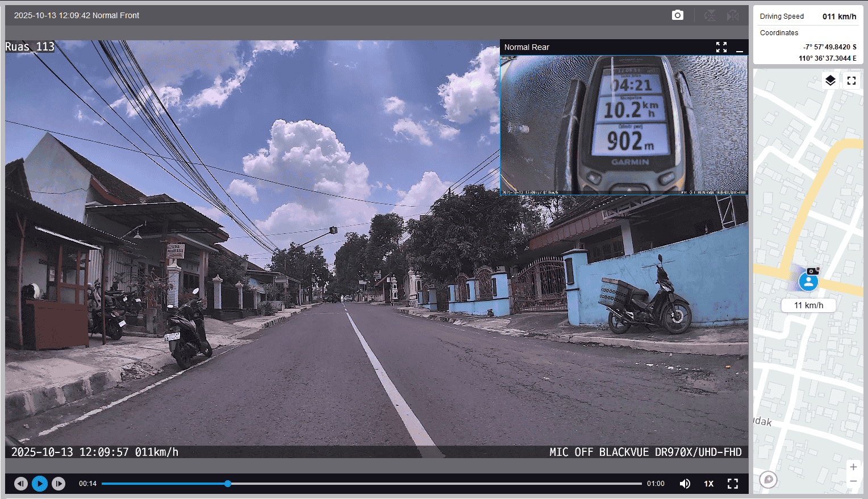Open the map layers selector

[830, 81]
